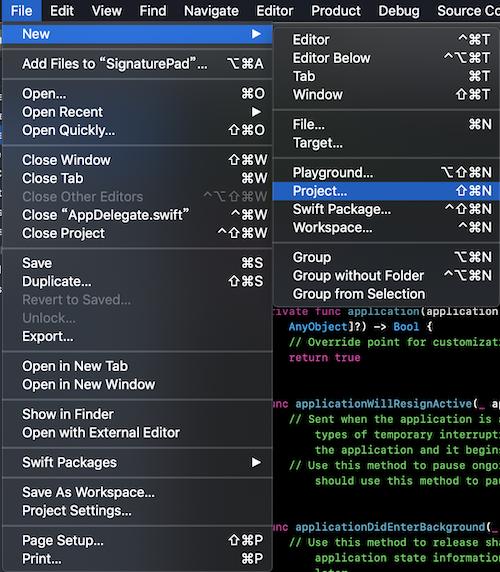Image resolution: width=500 pixels, height=572 pixels.
Task: Choose Close Window
Action: tap(137, 160)
